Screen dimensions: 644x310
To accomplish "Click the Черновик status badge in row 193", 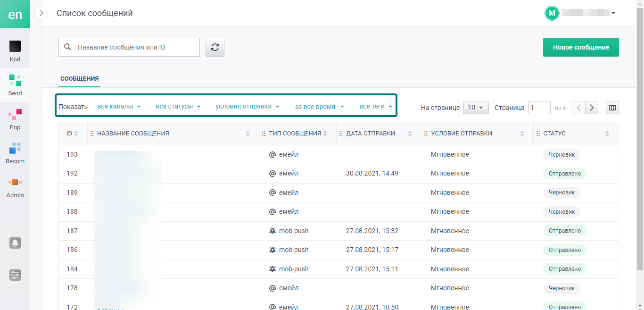I will tap(561, 154).
